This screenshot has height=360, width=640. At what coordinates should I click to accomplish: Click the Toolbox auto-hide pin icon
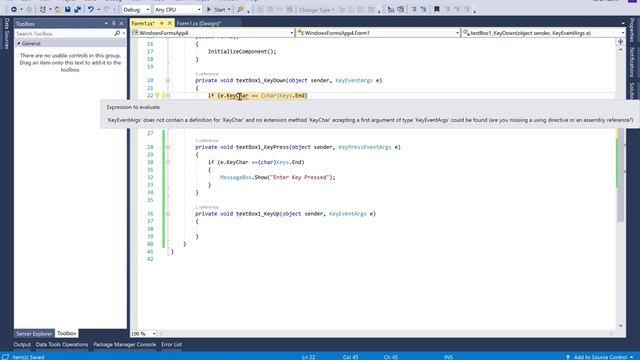[x=114, y=24]
